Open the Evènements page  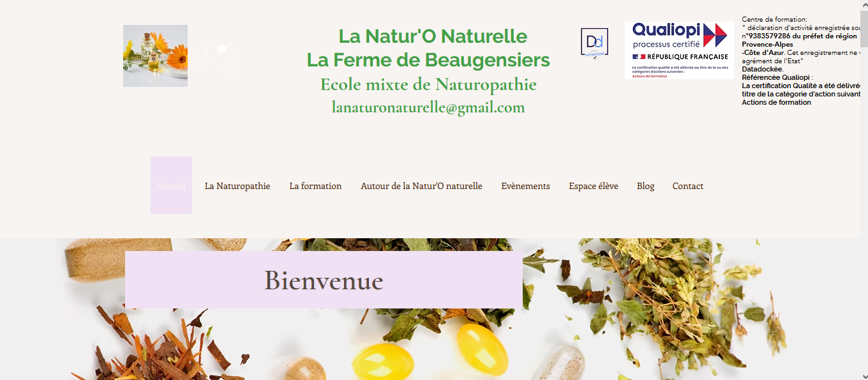pos(525,186)
